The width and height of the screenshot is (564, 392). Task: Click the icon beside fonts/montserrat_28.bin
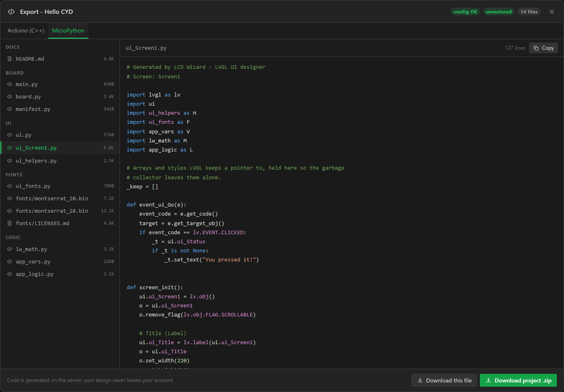coord(10,211)
